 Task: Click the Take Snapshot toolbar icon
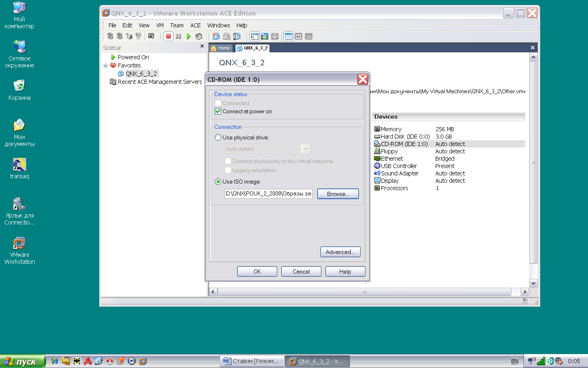[216, 36]
